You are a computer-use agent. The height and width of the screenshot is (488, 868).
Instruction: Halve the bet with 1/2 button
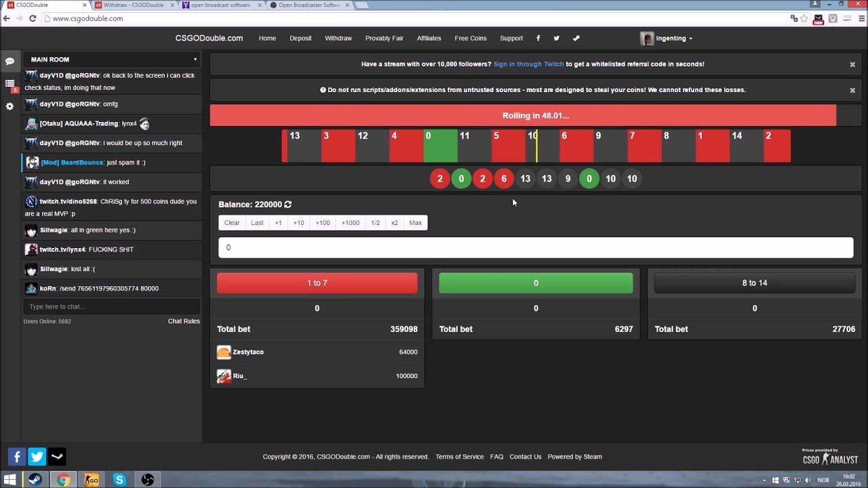click(x=375, y=223)
